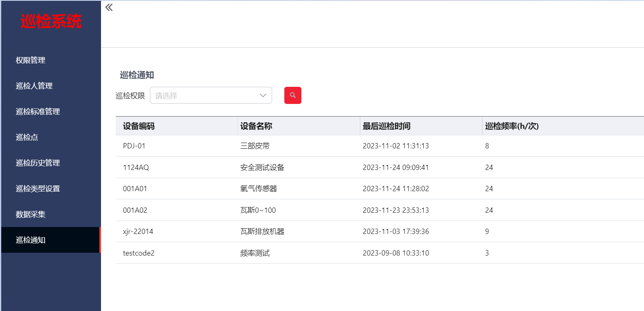Select device code 001A01 cell

tap(135, 189)
